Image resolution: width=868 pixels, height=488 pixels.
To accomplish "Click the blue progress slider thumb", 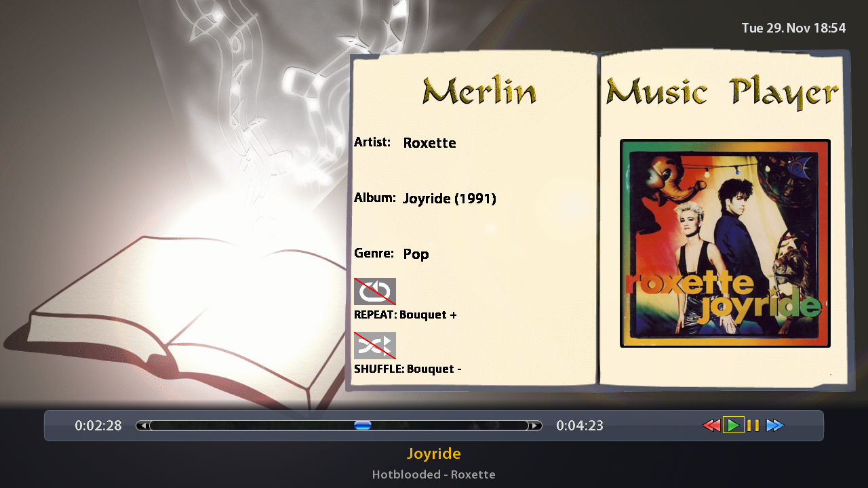I will click(x=363, y=426).
